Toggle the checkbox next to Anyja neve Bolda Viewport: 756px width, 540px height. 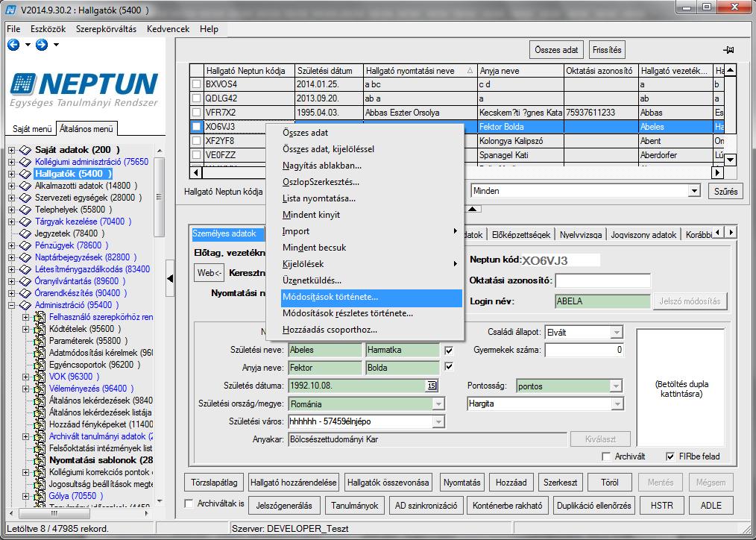click(x=449, y=368)
